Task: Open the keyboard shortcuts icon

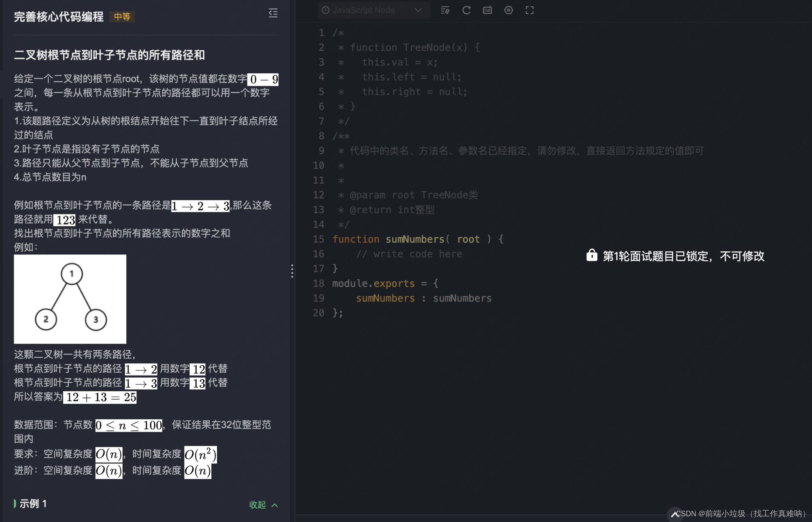Action: point(487,11)
